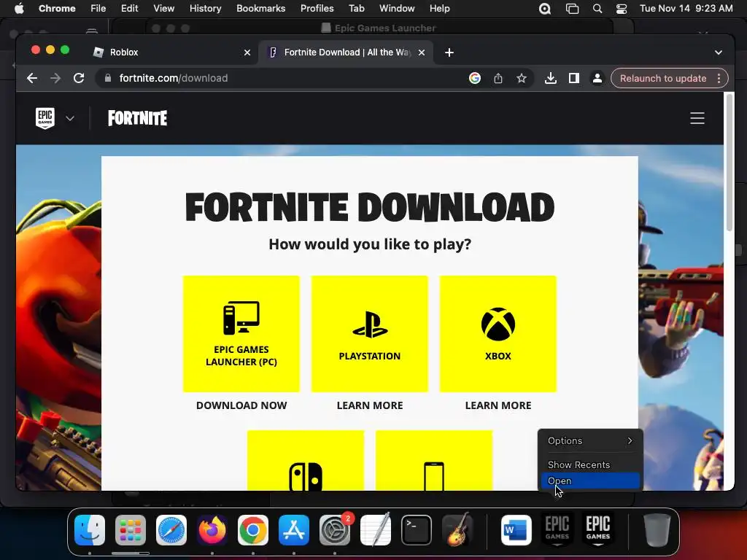Expand the tab search chevron

[719, 52]
